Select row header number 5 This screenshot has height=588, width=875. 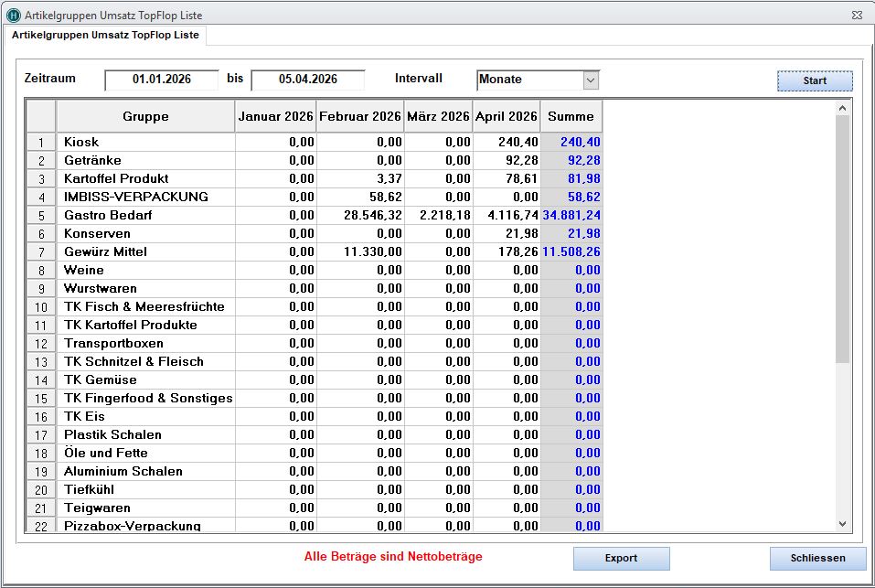click(x=41, y=216)
